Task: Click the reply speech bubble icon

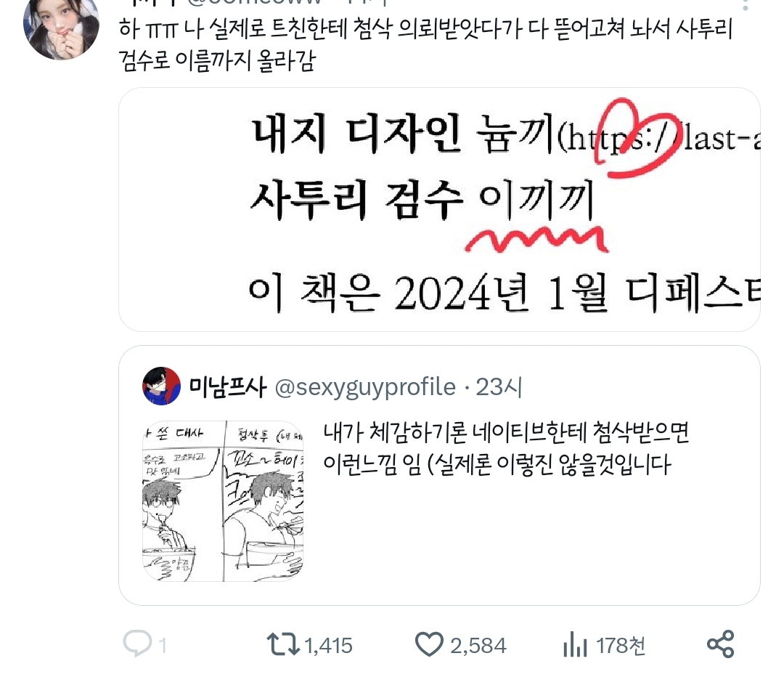Action: (x=137, y=644)
